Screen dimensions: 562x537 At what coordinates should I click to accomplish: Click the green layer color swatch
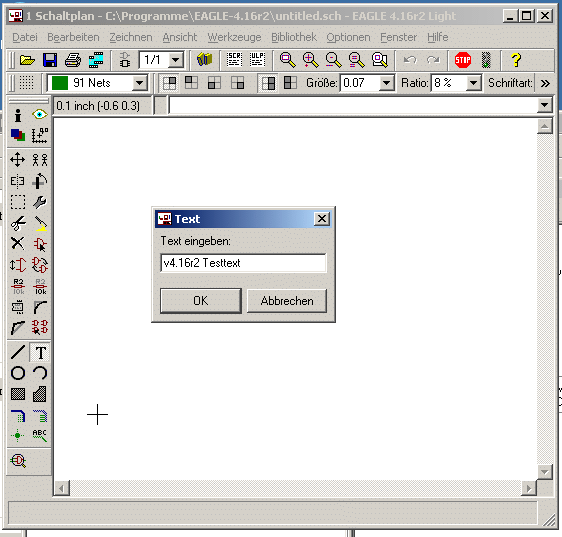(x=60, y=83)
